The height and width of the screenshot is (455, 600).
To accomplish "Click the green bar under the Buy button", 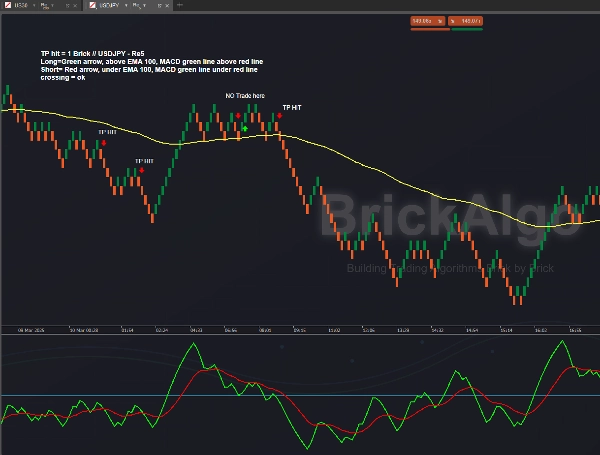I will tap(467, 28).
